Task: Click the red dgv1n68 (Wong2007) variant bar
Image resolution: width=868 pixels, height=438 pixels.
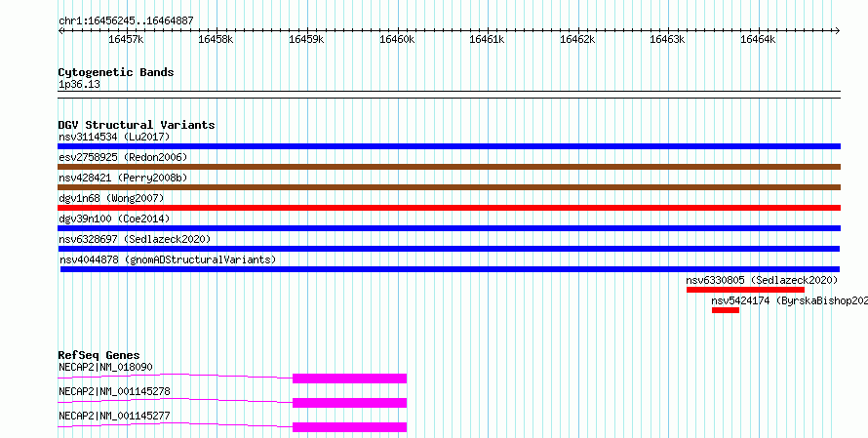Action: (x=449, y=208)
